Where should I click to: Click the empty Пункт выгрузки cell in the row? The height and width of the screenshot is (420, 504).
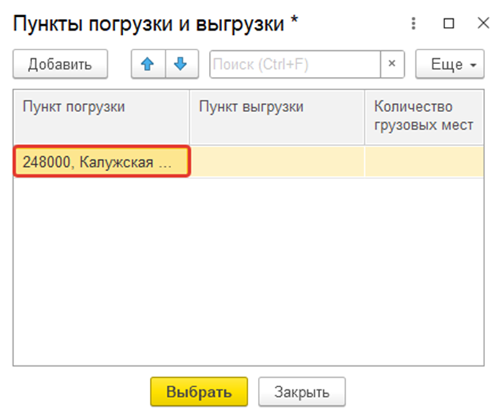[277, 162]
